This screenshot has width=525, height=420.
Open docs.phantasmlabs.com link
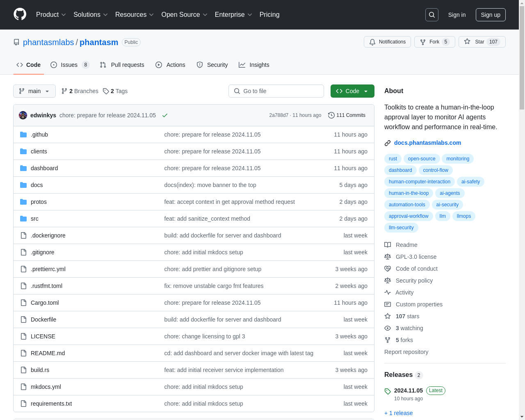point(427,143)
